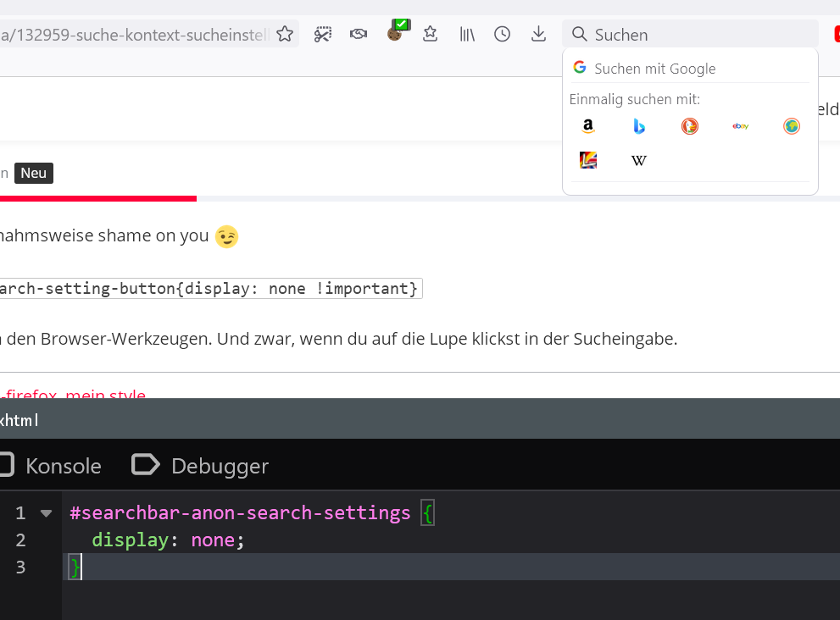The image size is (840, 620).
Task: Open the cookie extension with green checkmark
Action: click(x=395, y=33)
